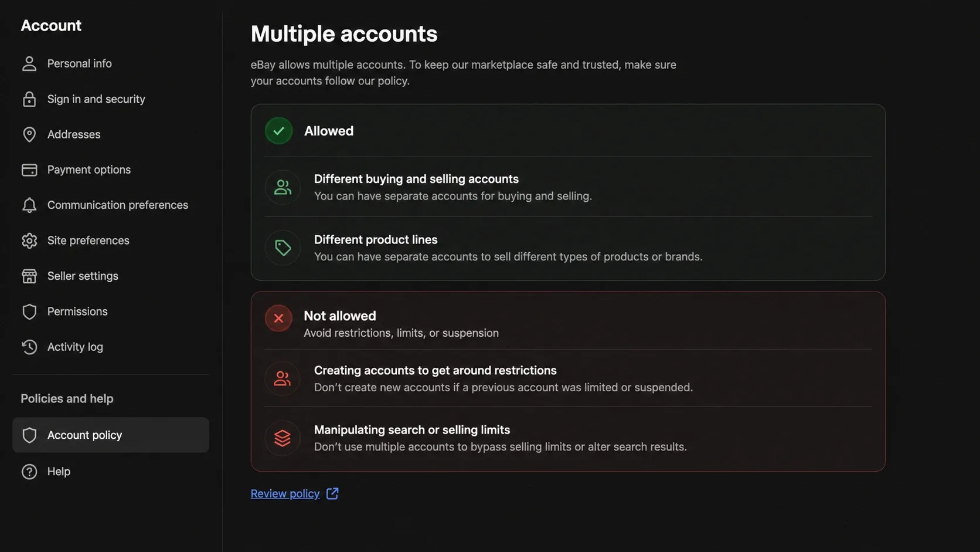The width and height of the screenshot is (980, 552).
Task: Click the lock icon for Sign in and security
Action: point(29,99)
